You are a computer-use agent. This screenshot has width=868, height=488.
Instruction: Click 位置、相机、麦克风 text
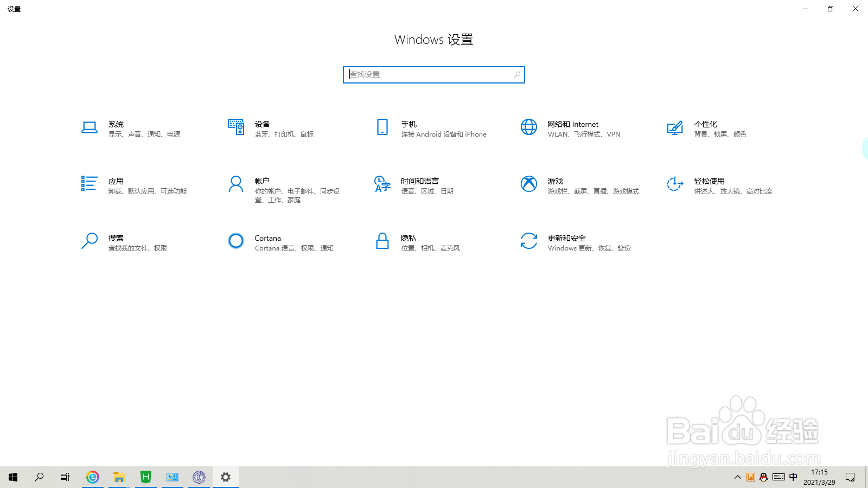point(431,248)
